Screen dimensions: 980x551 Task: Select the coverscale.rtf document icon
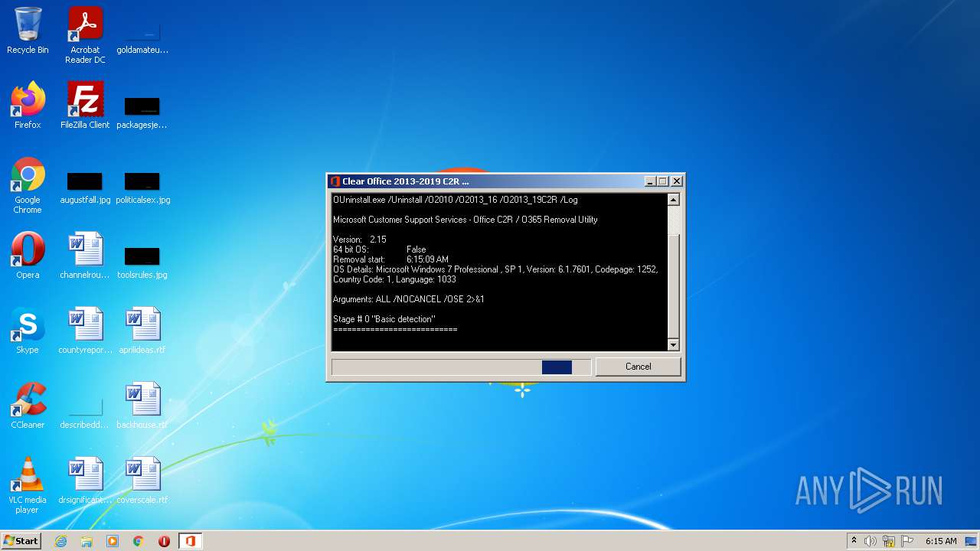point(142,481)
